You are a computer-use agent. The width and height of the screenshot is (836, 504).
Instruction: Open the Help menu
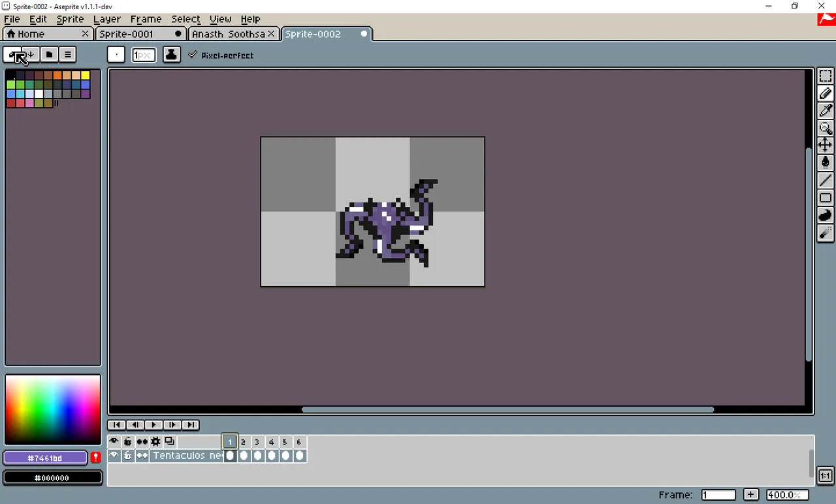coord(250,19)
